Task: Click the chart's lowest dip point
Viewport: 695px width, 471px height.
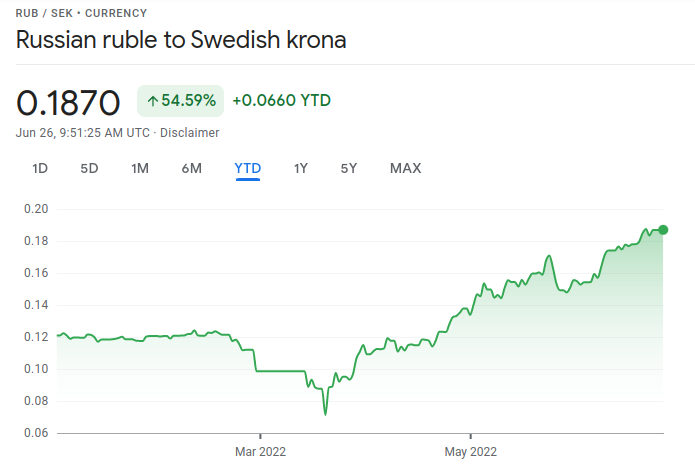Action: click(x=325, y=413)
